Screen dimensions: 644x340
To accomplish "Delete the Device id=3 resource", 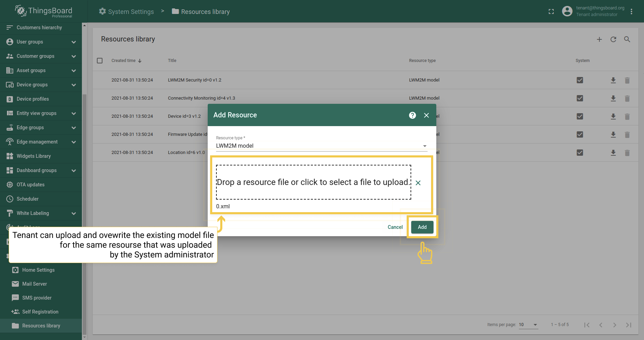I will coord(627,117).
